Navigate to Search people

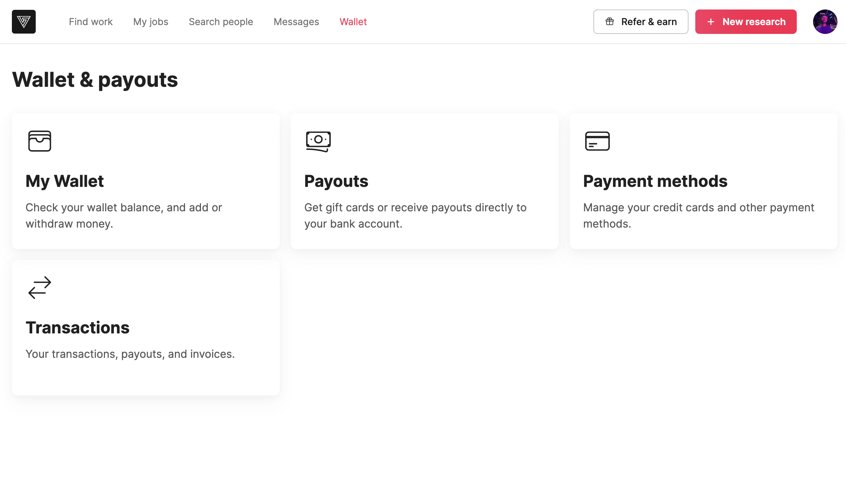(x=221, y=22)
